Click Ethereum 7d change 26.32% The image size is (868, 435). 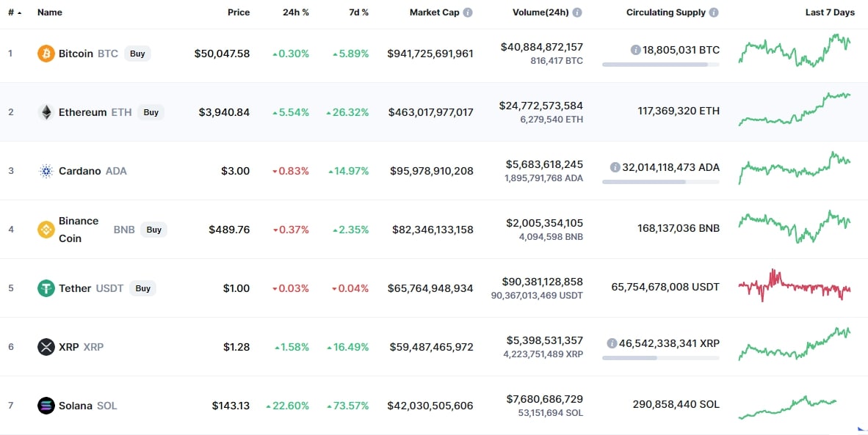tap(347, 112)
